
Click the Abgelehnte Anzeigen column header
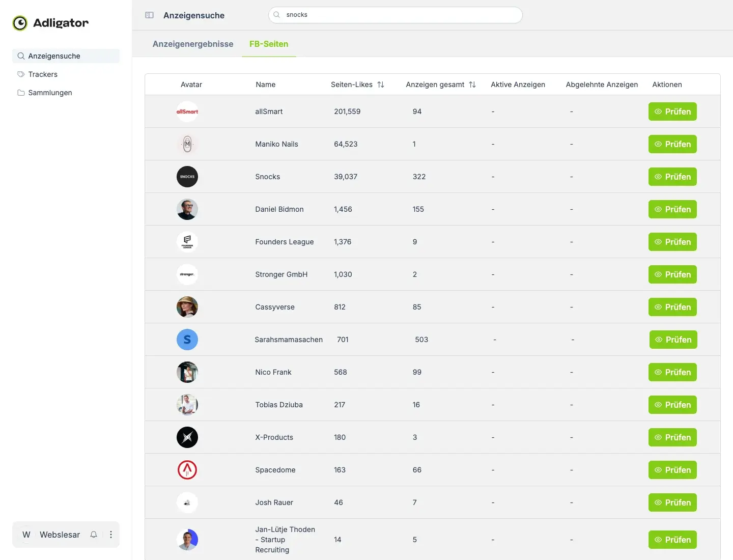point(602,85)
